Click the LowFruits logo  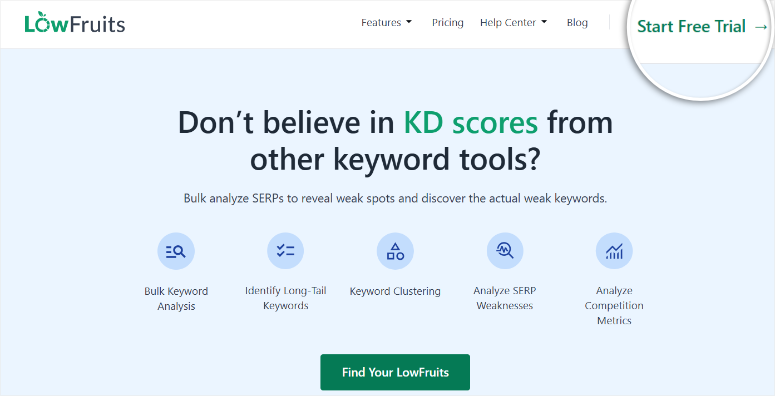click(x=75, y=23)
